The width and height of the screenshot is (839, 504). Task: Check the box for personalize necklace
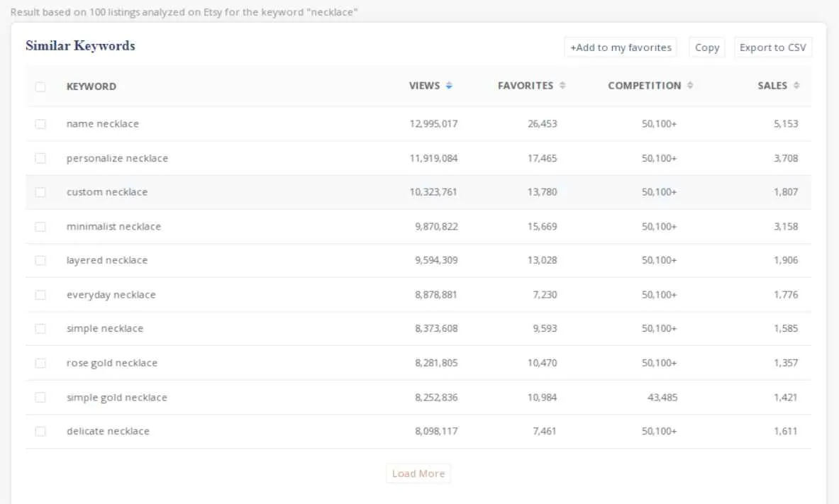point(40,158)
